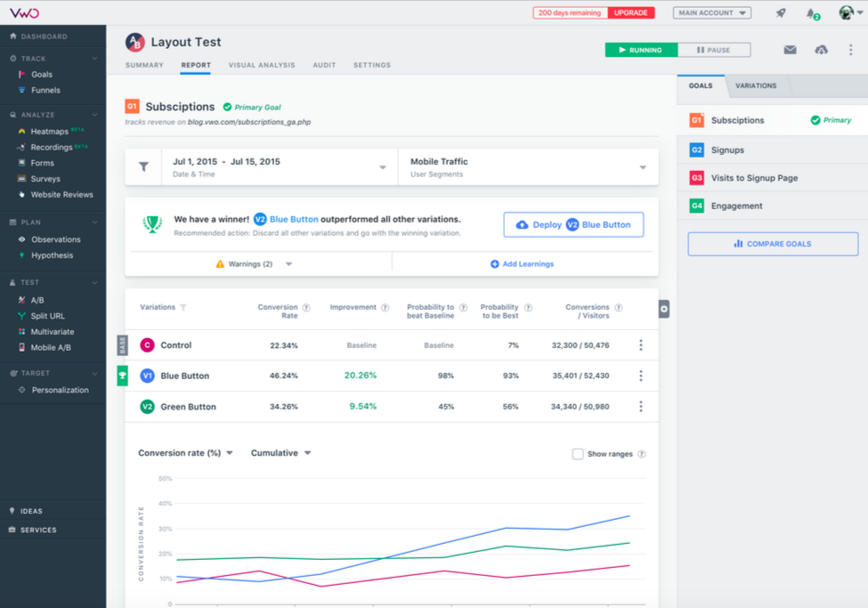Click the Variations column filter icon
The image size is (868, 608).
(x=183, y=307)
